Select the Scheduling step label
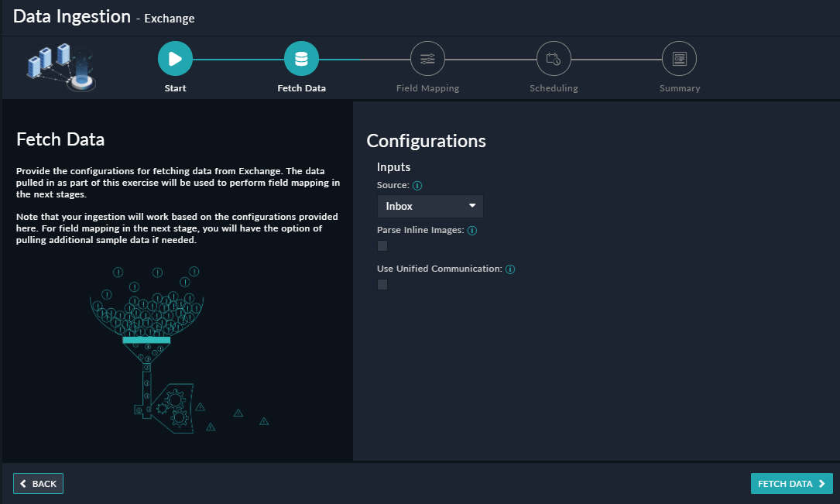This screenshot has width=840, height=504. pos(554,88)
